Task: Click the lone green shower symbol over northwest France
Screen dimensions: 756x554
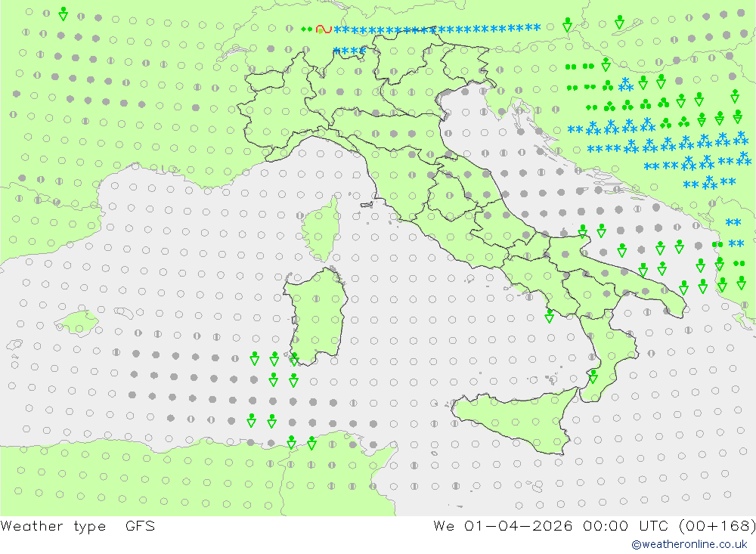Action: [x=64, y=14]
